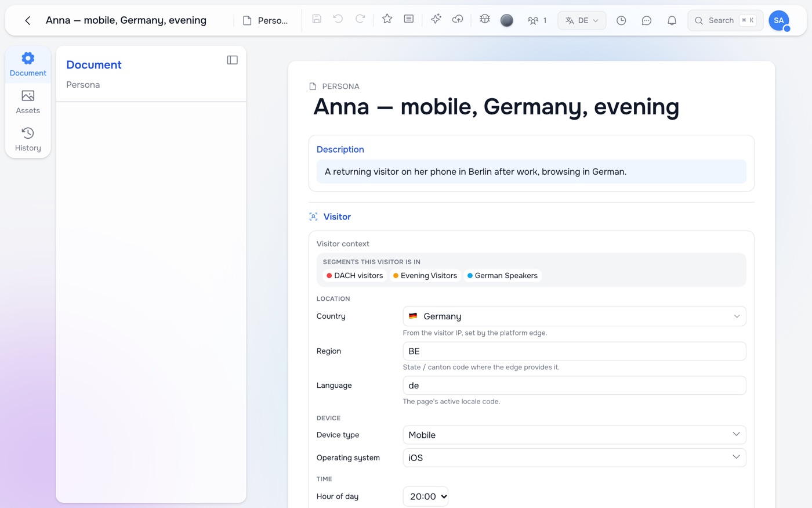Click the Search field
The image size is (812, 508).
(x=725, y=20)
